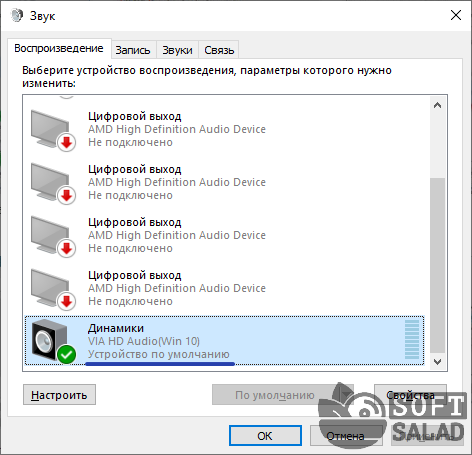Click the Настроить button
The image size is (472, 455).
pyautogui.click(x=59, y=395)
